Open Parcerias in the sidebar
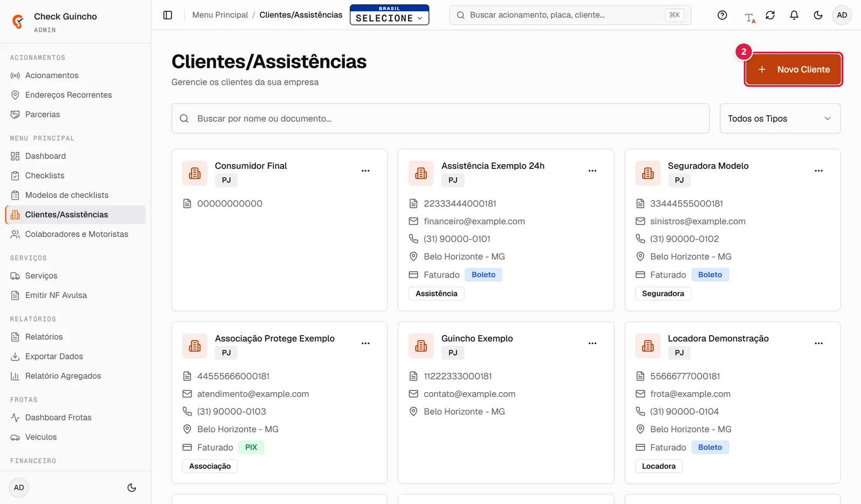 tap(75, 115)
